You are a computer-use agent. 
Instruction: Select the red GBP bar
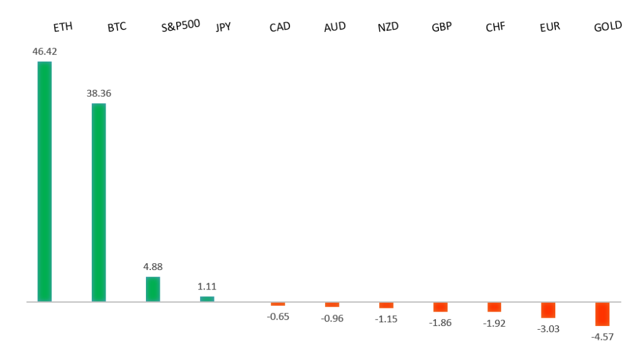click(440, 307)
